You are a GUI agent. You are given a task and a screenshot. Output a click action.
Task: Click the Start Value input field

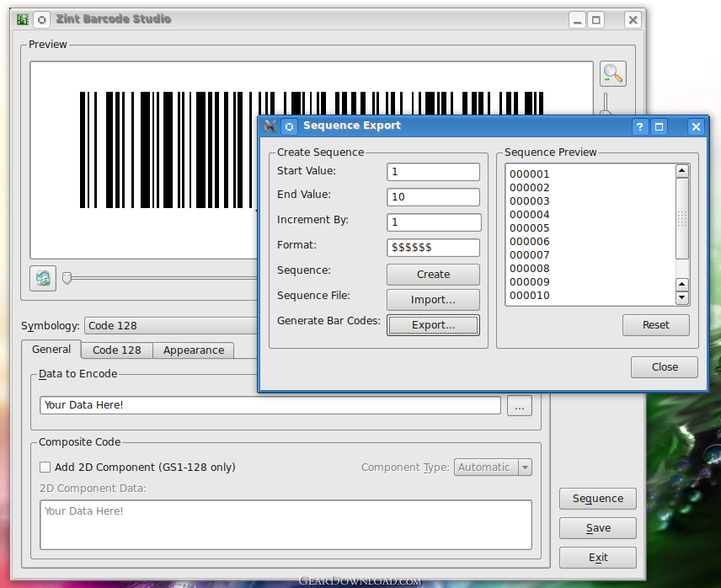pyautogui.click(x=433, y=172)
